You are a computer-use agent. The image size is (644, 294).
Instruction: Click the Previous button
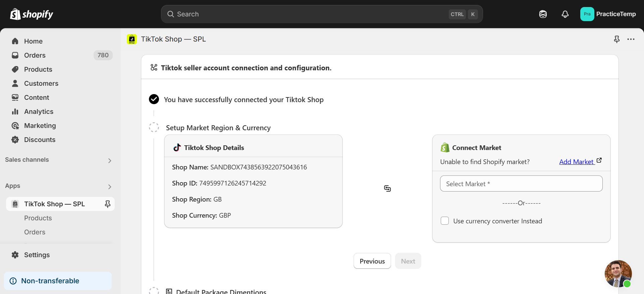[372, 261]
